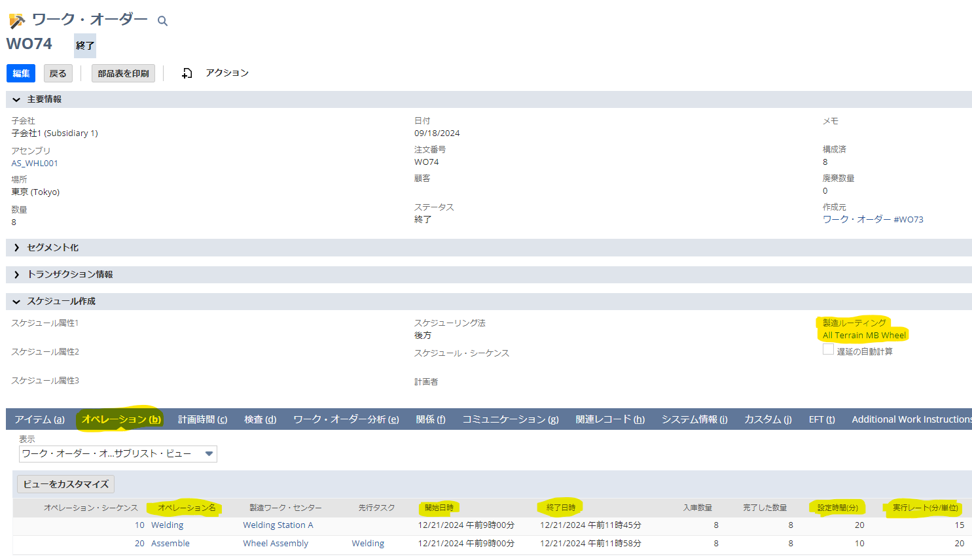Select the 子会社1 (Subsidiary 1) value
972x560 pixels.
pyautogui.click(x=54, y=133)
